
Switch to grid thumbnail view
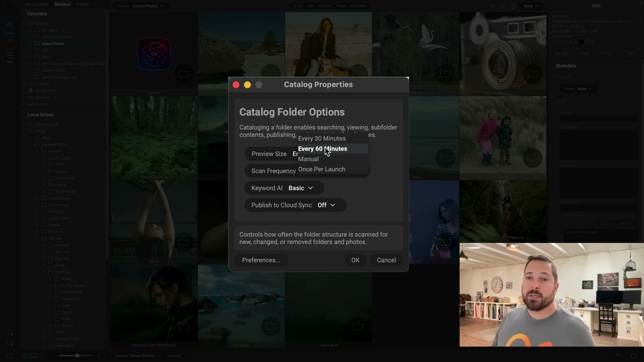[26, 356]
